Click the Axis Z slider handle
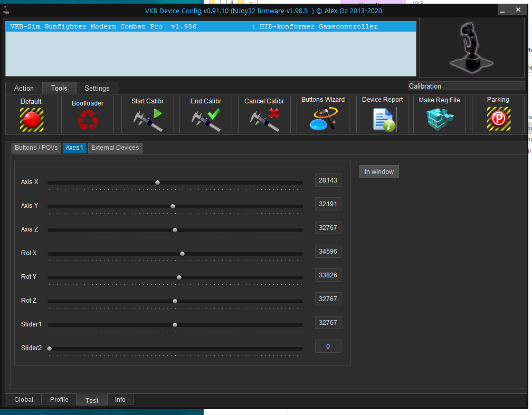Viewport: 532px width, 415px height. 175,230
